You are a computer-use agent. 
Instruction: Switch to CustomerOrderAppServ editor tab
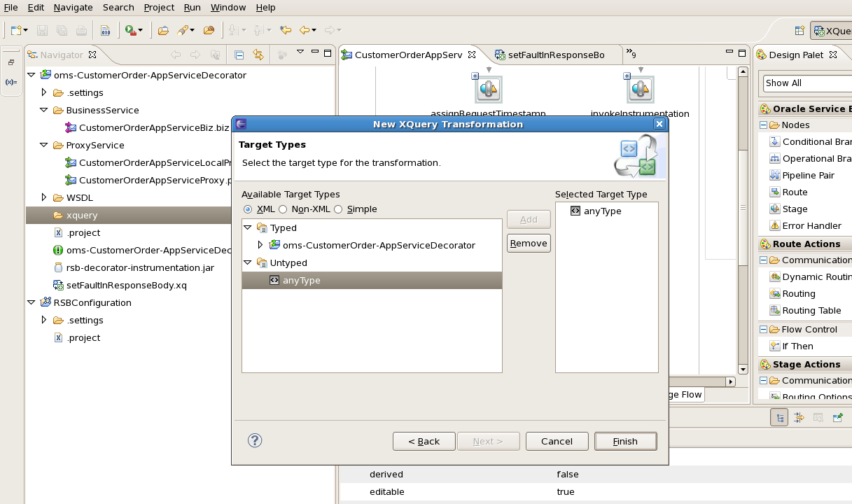pos(408,55)
